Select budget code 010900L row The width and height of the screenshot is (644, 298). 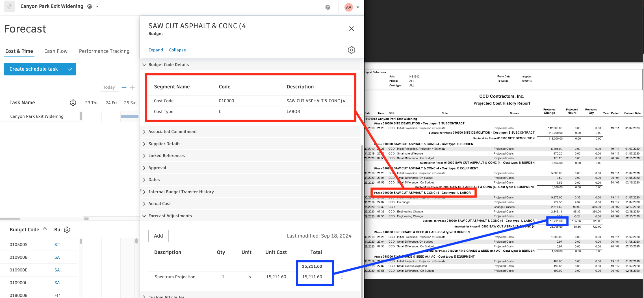38,283
